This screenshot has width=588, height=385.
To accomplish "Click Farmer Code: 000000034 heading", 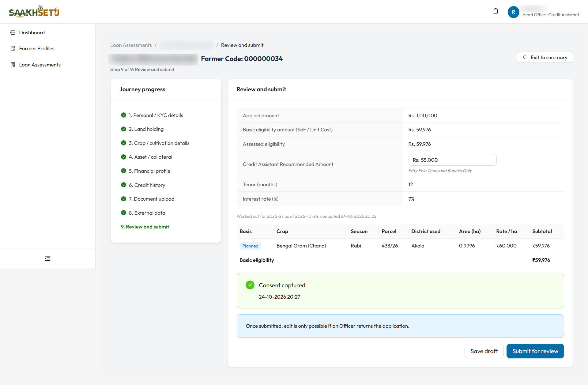I will pos(242,59).
